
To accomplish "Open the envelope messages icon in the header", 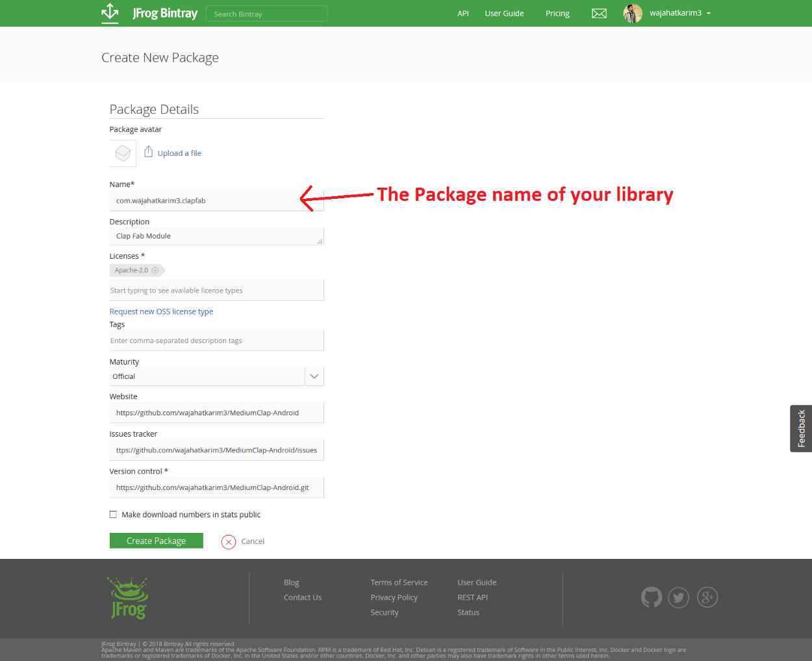I will point(599,14).
